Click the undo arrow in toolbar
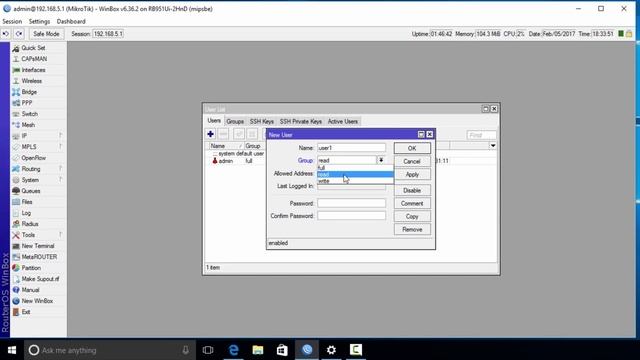The image size is (640, 360). click(x=6, y=34)
